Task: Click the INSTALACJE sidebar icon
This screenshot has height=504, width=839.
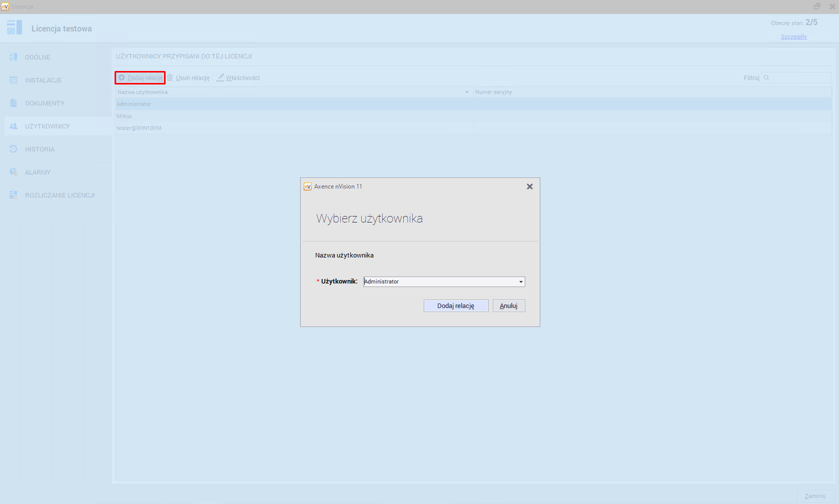Action: coord(14,80)
